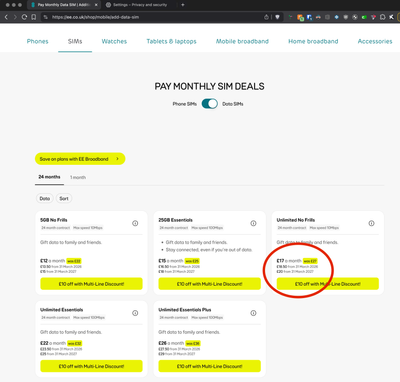Click the Data SIMs label
The height and width of the screenshot is (382, 400).
pyautogui.click(x=233, y=104)
